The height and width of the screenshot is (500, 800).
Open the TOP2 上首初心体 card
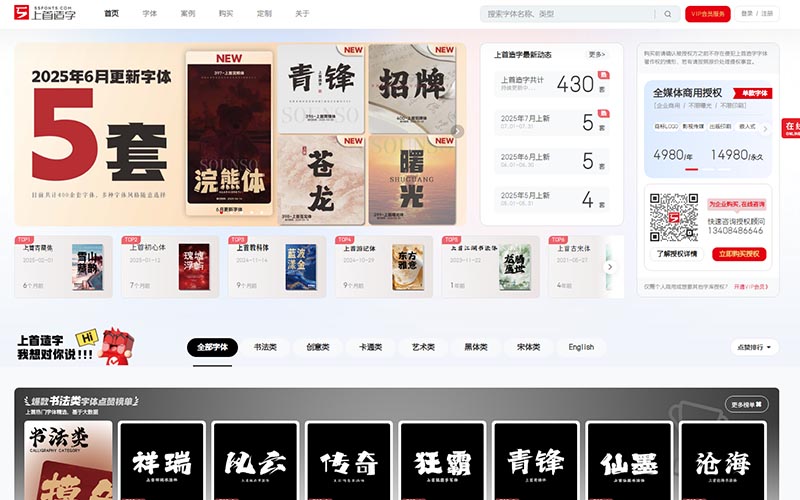coord(170,267)
